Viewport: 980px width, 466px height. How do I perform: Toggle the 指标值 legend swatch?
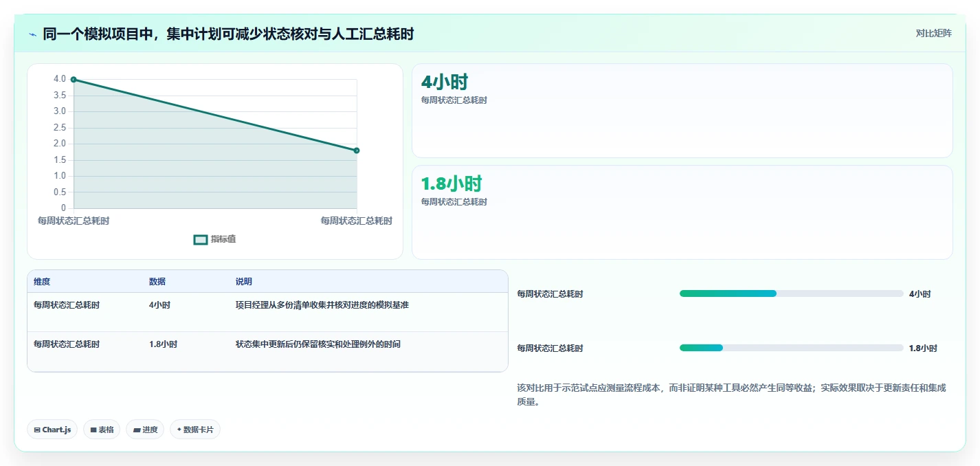click(201, 240)
